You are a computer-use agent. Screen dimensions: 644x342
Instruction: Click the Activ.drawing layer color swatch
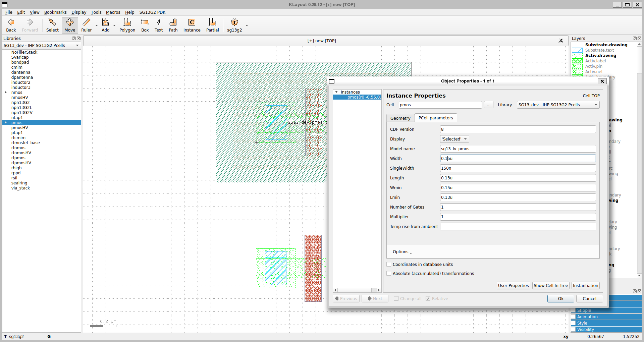click(577, 56)
